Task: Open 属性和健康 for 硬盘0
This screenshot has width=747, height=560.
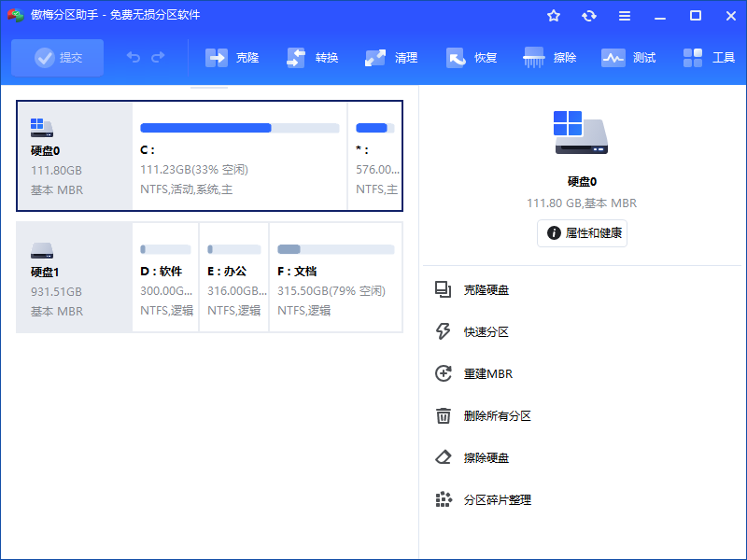Action: pyautogui.click(x=582, y=233)
